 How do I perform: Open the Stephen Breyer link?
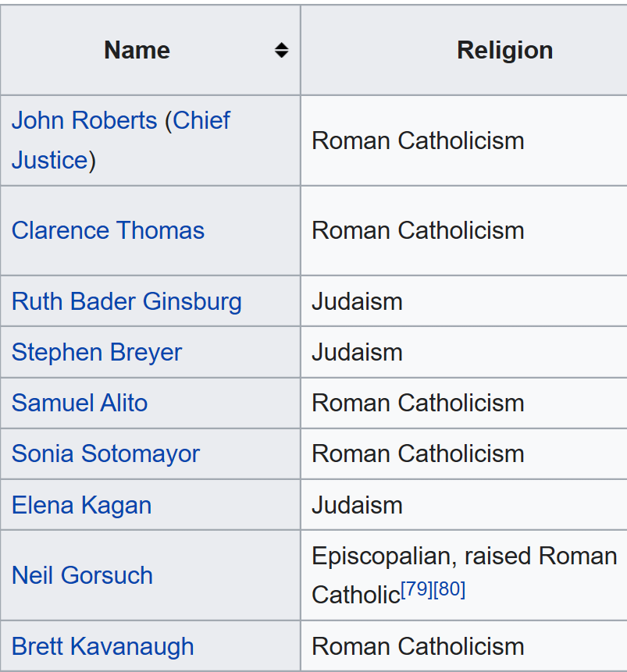tap(96, 353)
